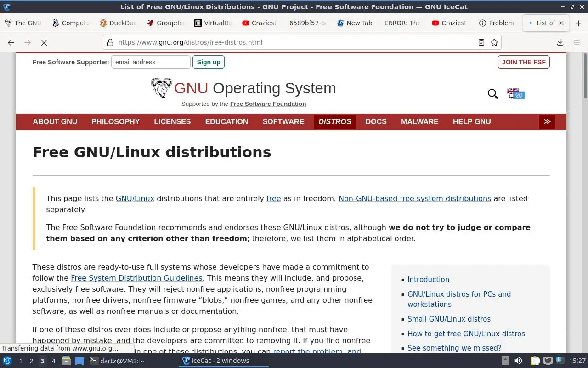Jump to How to get free distros
This screenshot has height=368, width=588.
pos(466,333)
